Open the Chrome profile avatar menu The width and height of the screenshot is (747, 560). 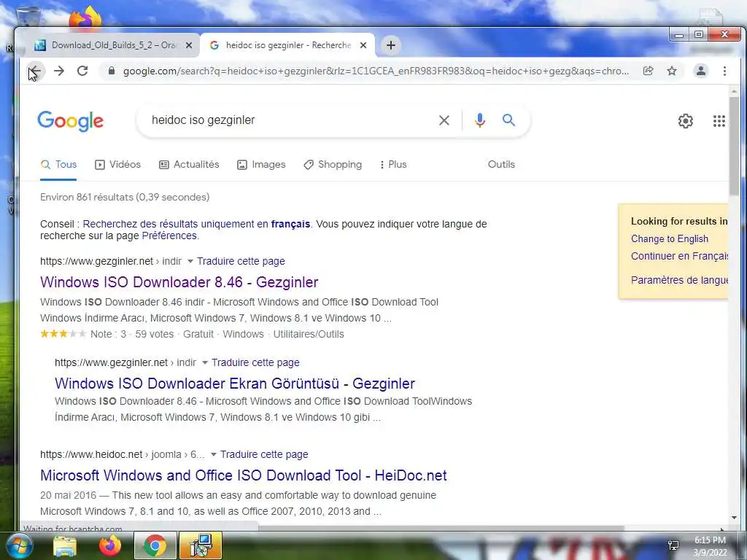(x=701, y=71)
